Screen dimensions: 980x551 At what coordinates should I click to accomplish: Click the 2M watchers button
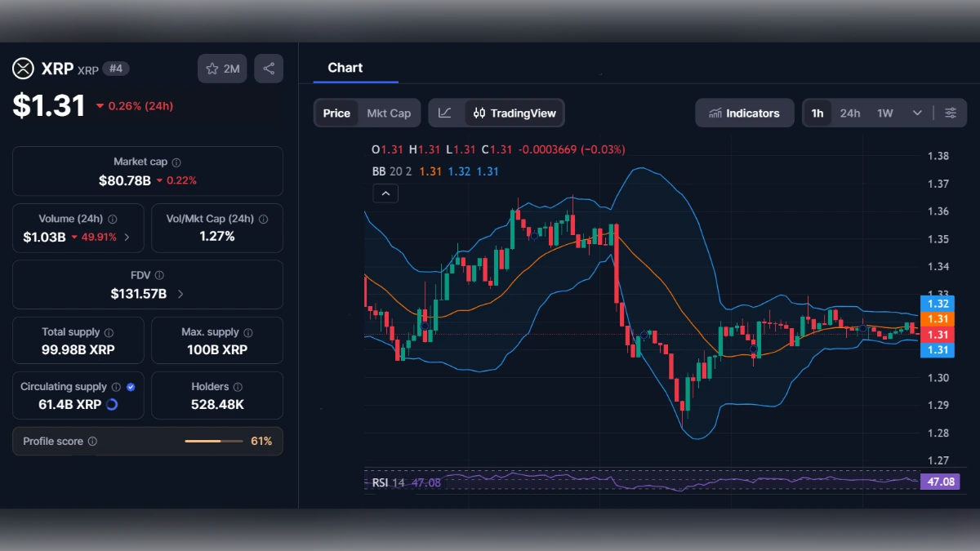(x=222, y=69)
